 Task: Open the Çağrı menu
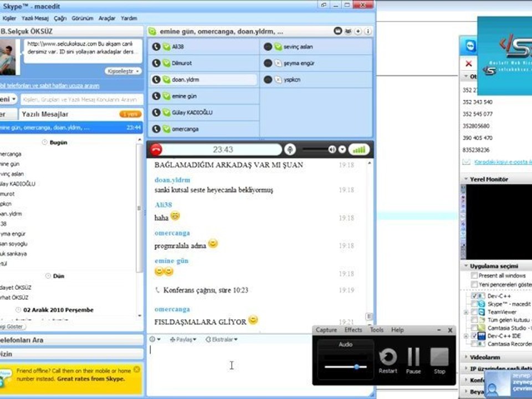click(x=60, y=18)
